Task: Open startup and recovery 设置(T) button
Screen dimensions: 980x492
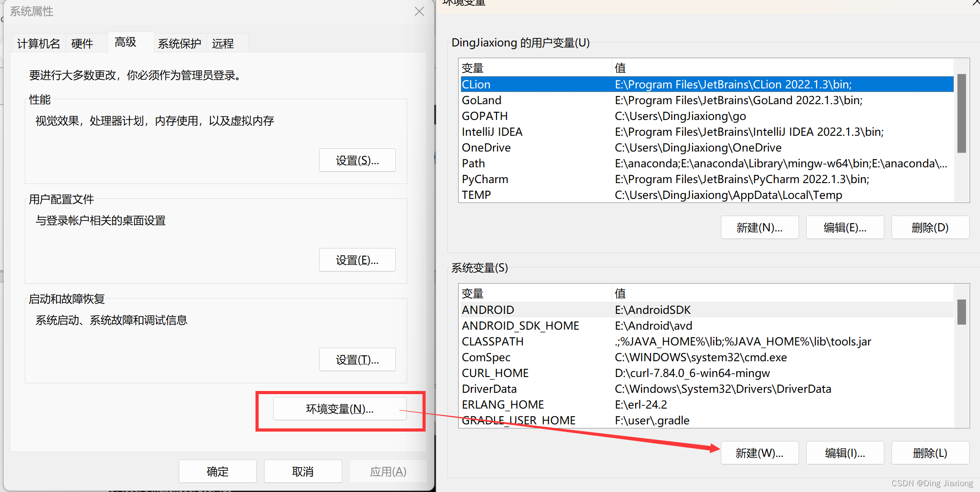Action: click(357, 360)
